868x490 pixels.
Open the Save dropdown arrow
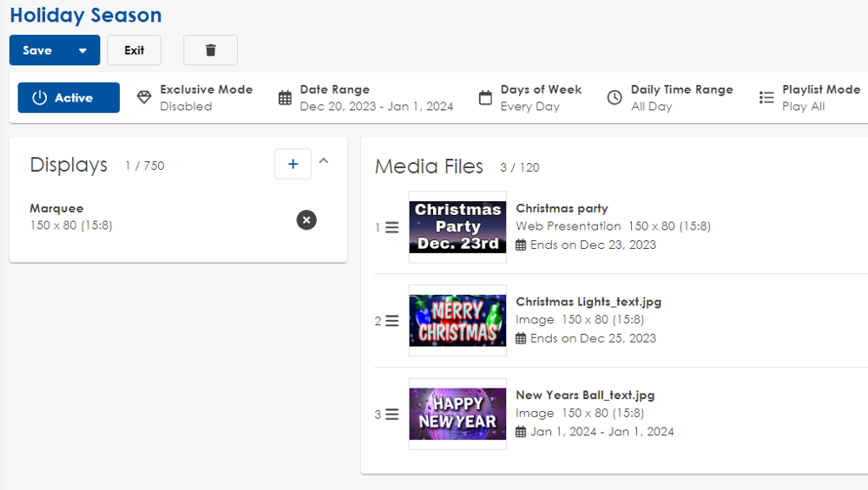(x=83, y=50)
